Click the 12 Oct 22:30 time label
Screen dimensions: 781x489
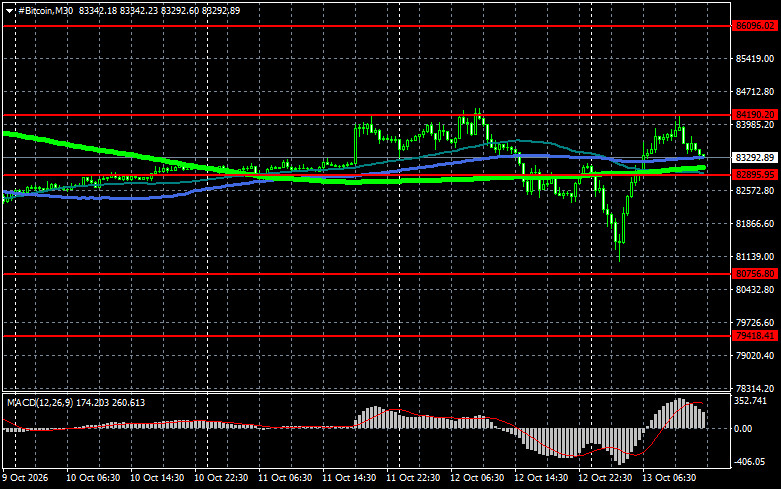click(605, 478)
